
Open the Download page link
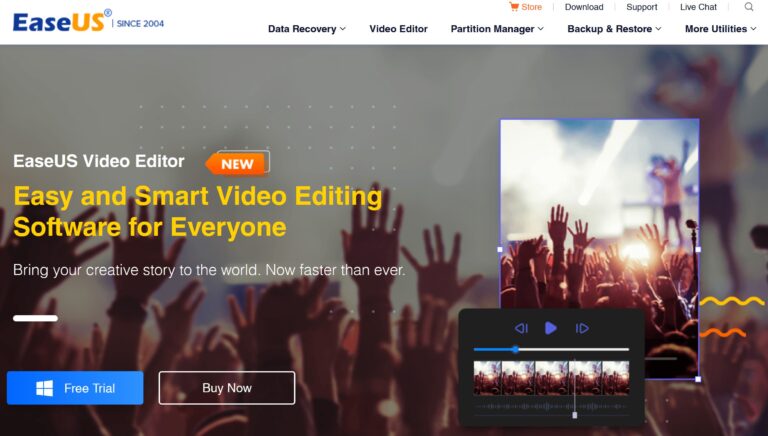click(x=584, y=7)
